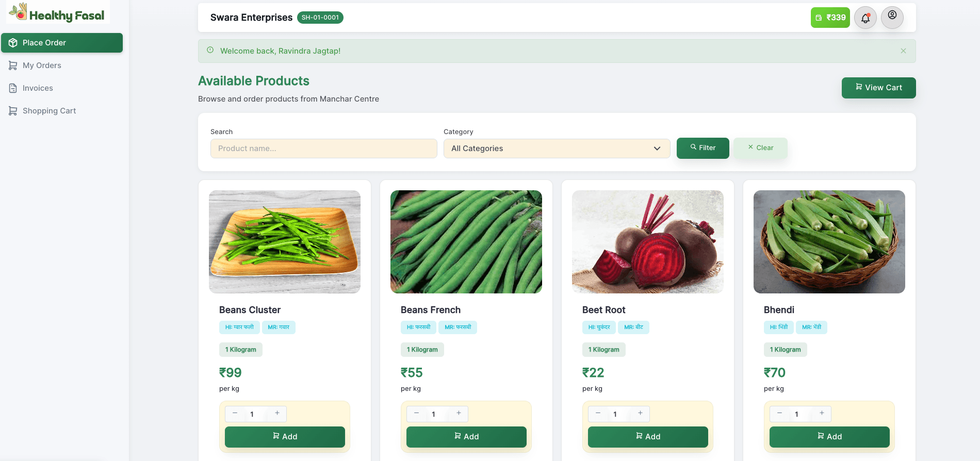Open Shopping Cart from sidebar

(x=49, y=111)
